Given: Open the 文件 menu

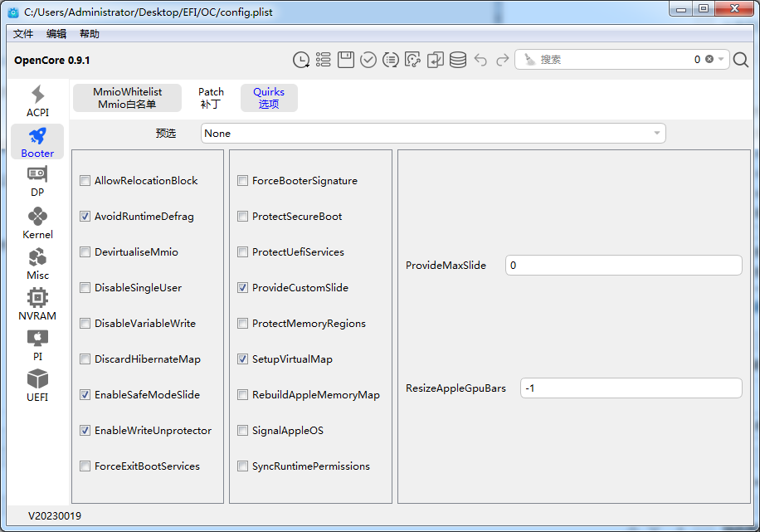Looking at the screenshot, I should 23,34.
